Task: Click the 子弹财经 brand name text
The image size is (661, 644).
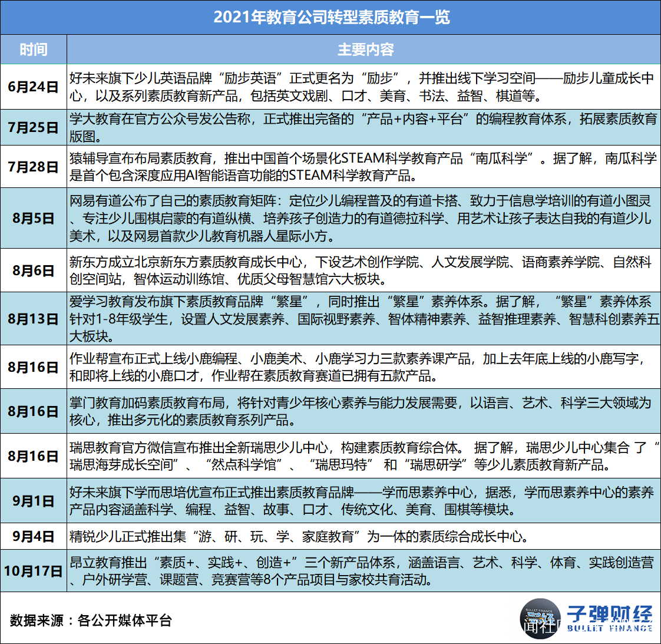Action: [x=610, y=613]
